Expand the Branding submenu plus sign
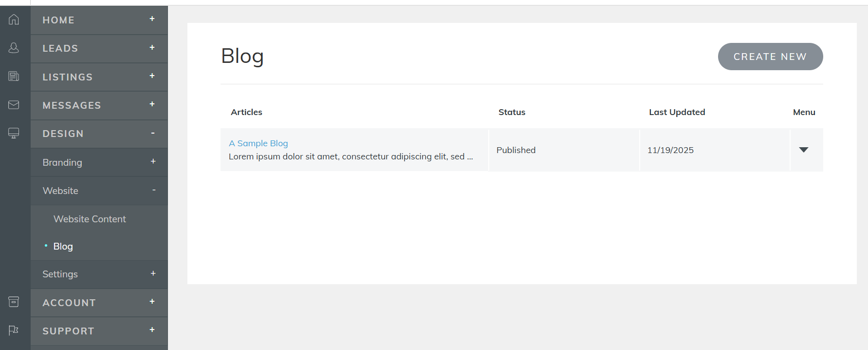Screen dimensions: 868x350 tap(153, 161)
